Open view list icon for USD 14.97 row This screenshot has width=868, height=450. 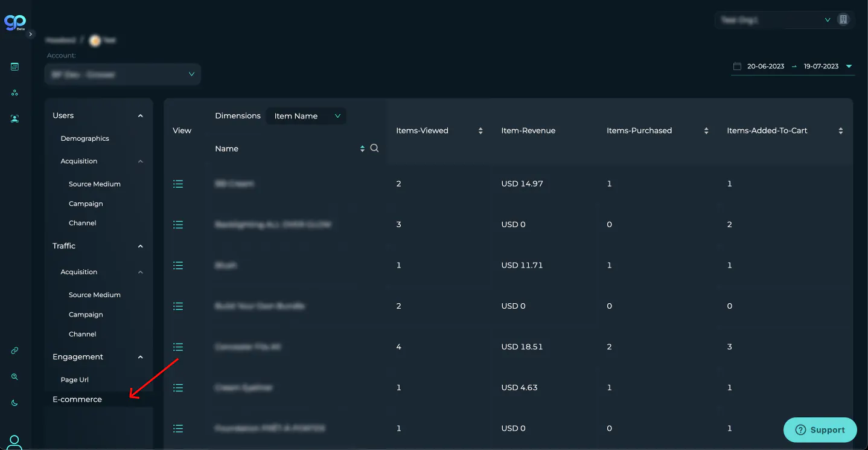coord(178,184)
